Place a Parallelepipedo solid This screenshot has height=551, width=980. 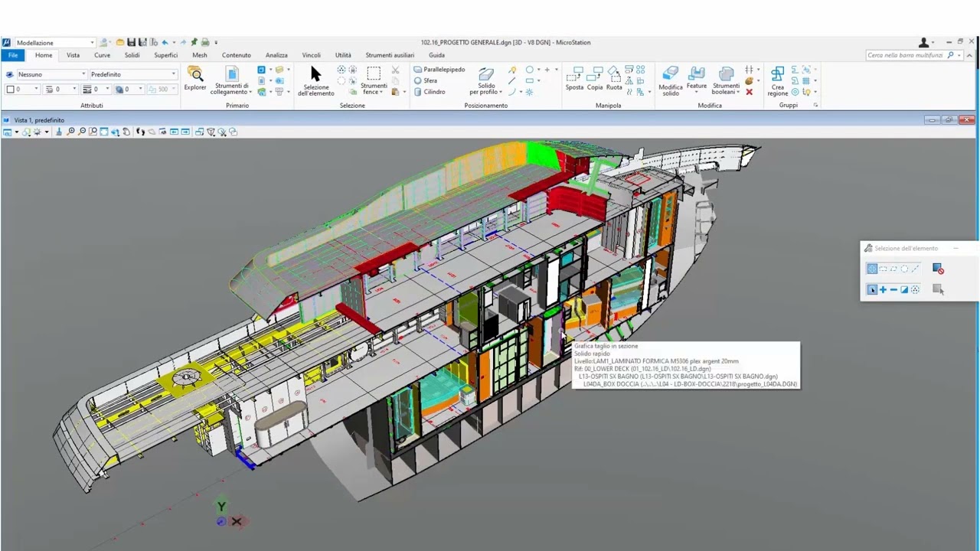click(439, 69)
